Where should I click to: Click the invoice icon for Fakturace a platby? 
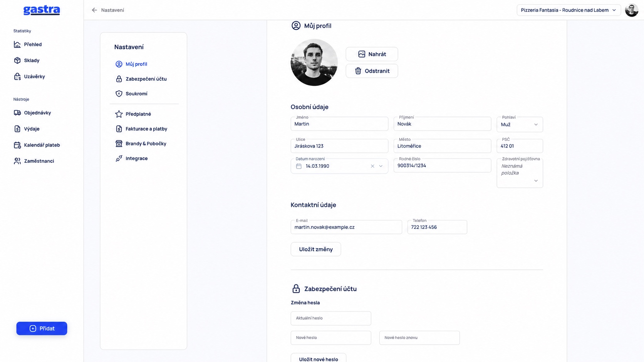(x=119, y=129)
